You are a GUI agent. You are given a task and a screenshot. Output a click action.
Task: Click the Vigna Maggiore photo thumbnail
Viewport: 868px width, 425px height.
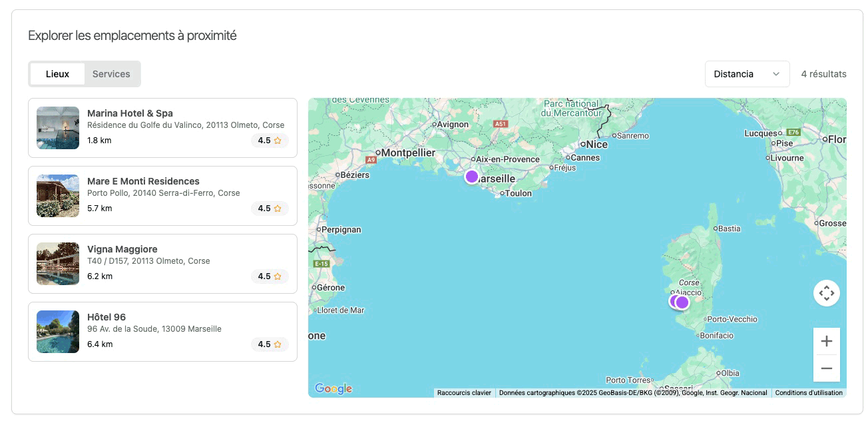[x=58, y=264]
